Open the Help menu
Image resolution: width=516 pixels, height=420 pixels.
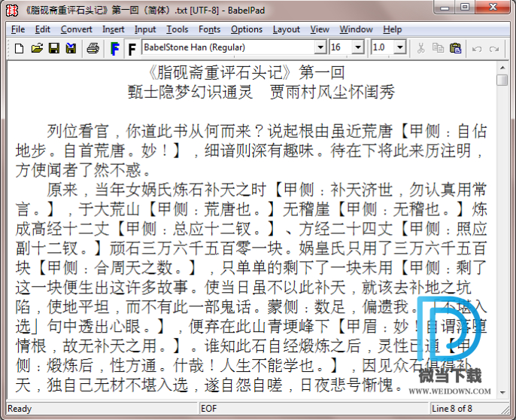pyautogui.click(x=393, y=29)
